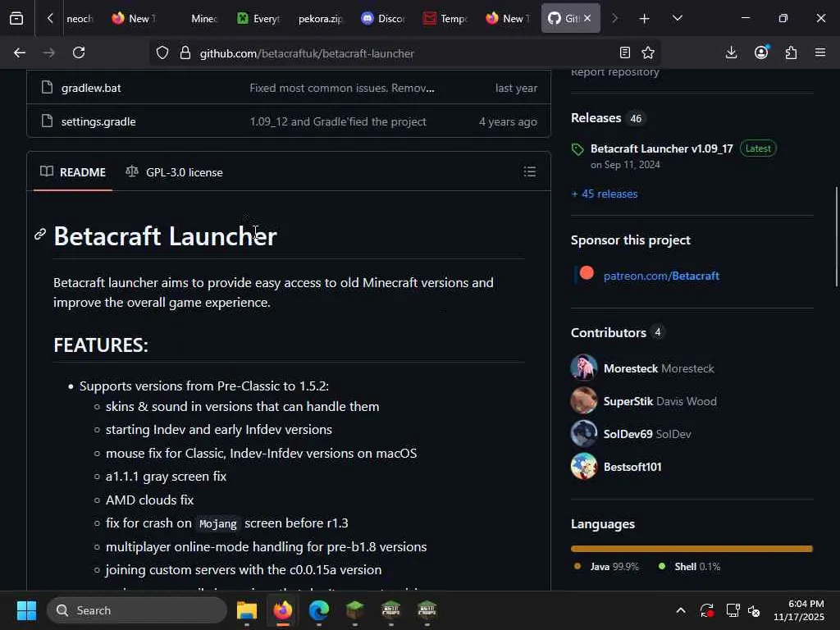Open Minecraft grass block taskbar icon
Viewport: 840px width, 630px height.
(x=354, y=610)
